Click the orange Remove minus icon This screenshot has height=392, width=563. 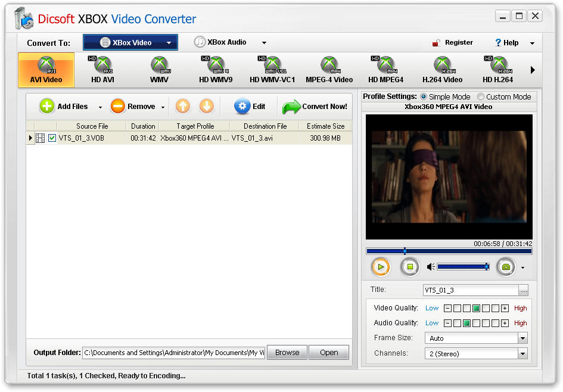click(x=117, y=106)
